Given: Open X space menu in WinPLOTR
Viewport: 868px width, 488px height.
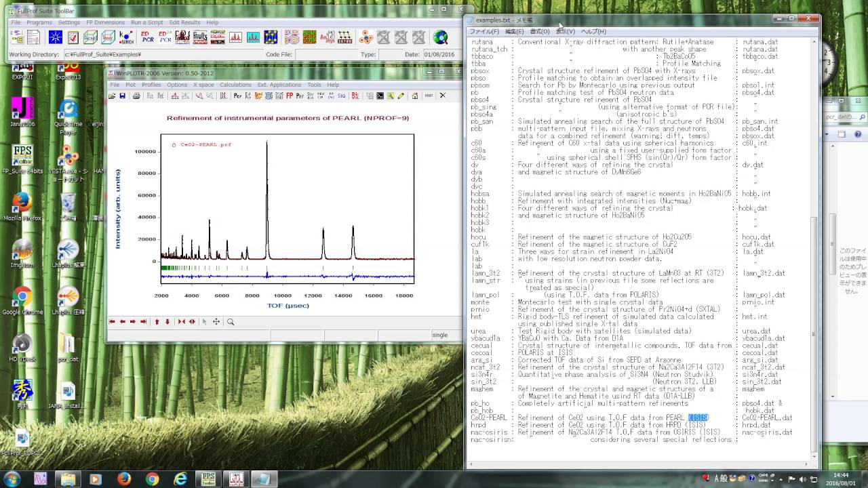Looking at the screenshot, I should pyautogui.click(x=203, y=85).
